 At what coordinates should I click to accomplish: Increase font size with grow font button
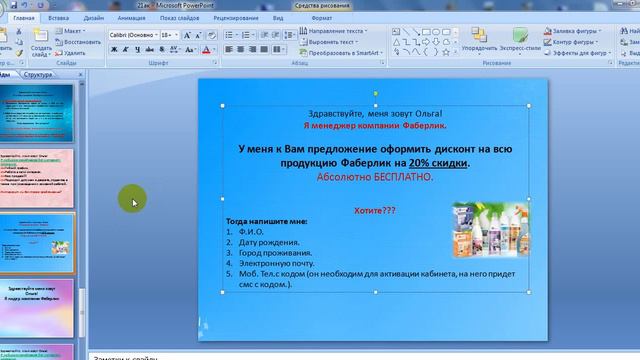tap(187, 36)
